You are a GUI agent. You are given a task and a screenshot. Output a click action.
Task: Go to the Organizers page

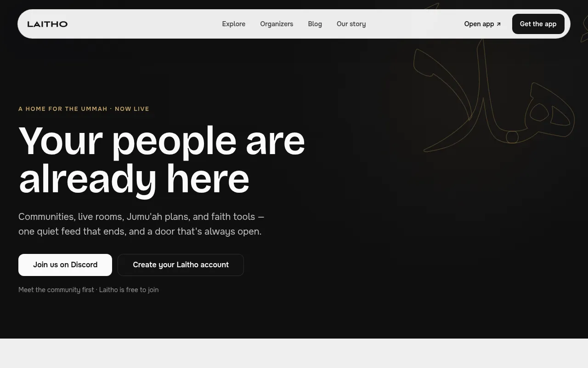click(277, 24)
